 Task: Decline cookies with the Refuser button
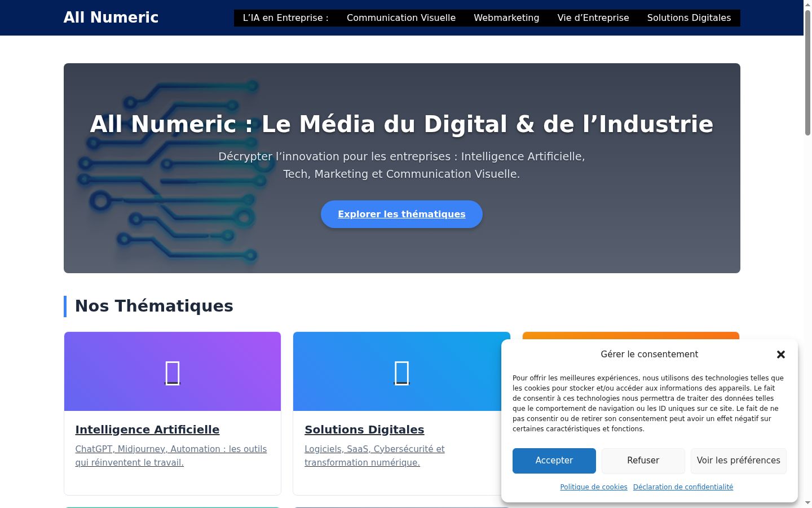coord(643,461)
